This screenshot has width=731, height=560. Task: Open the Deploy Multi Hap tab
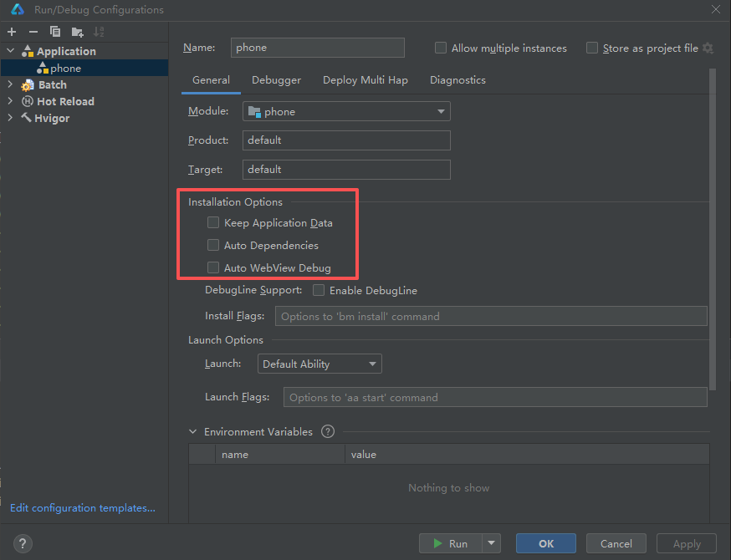[x=365, y=80]
